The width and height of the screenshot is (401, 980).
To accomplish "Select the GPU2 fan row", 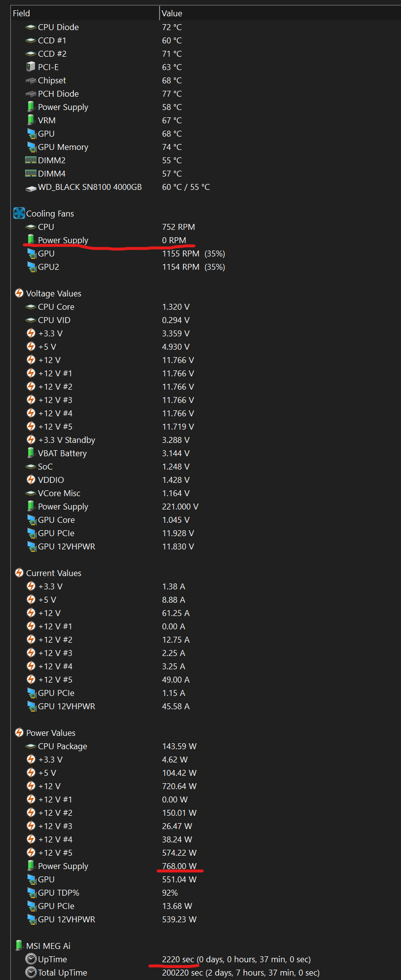I will click(48, 267).
